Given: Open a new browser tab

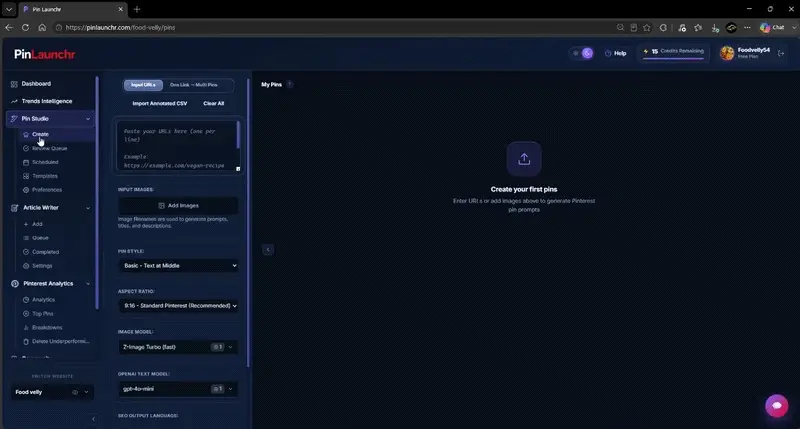Looking at the screenshot, I should [x=137, y=9].
